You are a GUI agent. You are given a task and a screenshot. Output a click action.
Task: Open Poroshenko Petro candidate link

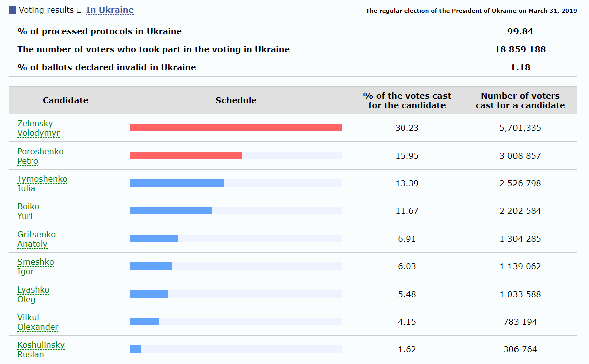coord(41,156)
